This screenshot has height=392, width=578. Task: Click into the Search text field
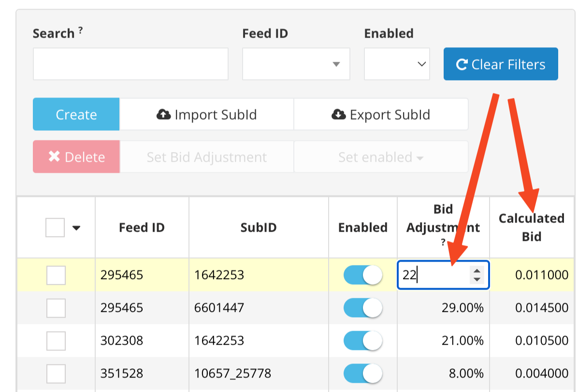coord(131,64)
